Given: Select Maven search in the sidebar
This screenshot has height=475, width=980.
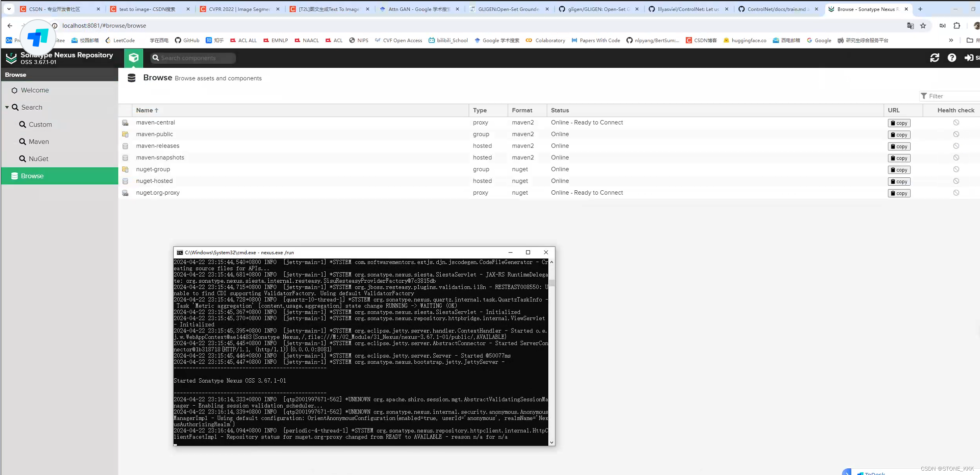Looking at the screenshot, I should point(59,142).
